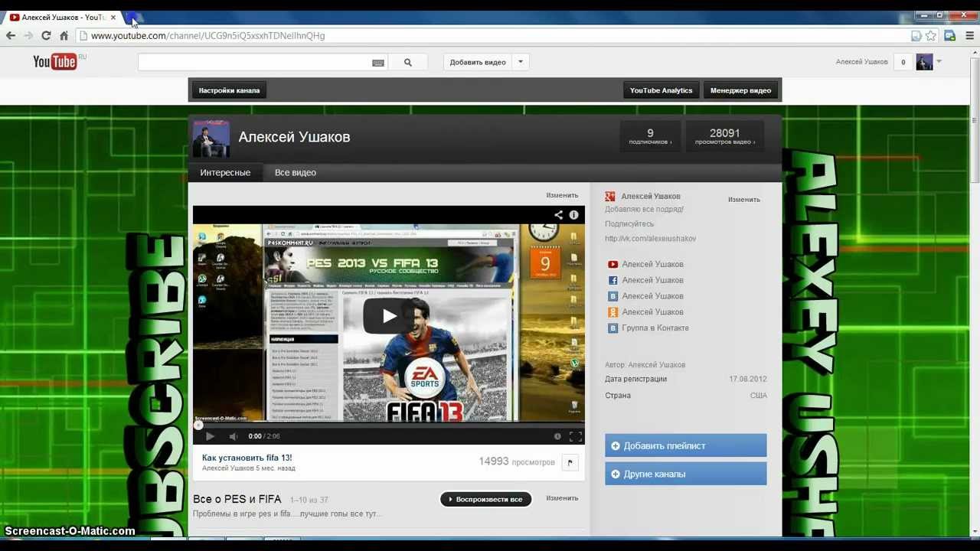Close the Алексей Ушаков browser tab
Viewport: 980px width, 551px height.
coord(113,17)
